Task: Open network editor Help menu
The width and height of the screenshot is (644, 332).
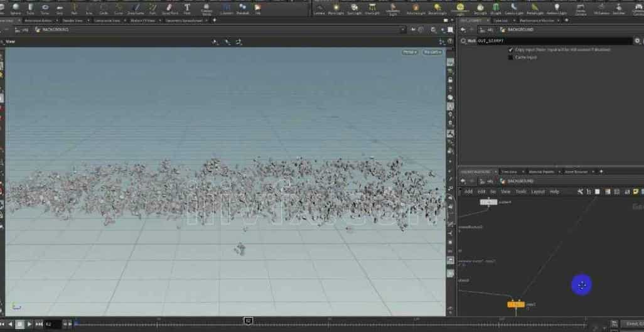Action: [554, 192]
